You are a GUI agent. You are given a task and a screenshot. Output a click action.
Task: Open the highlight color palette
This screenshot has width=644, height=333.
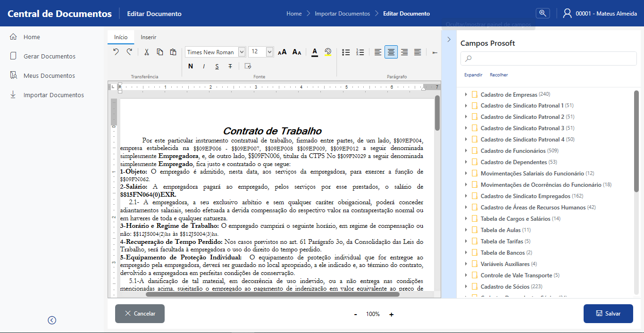(328, 52)
